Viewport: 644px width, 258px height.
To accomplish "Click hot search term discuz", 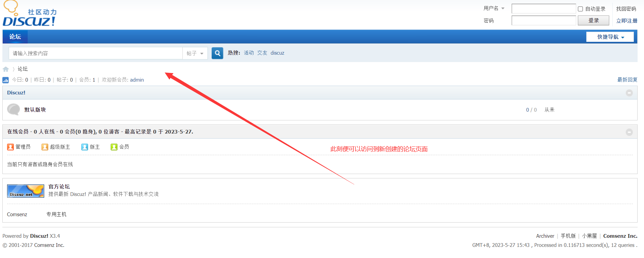I will pyautogui.click(x=277, y=53).
